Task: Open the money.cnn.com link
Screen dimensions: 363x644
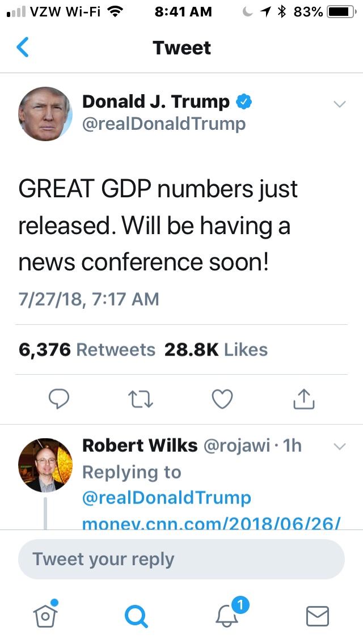Action: pos(211,523)
